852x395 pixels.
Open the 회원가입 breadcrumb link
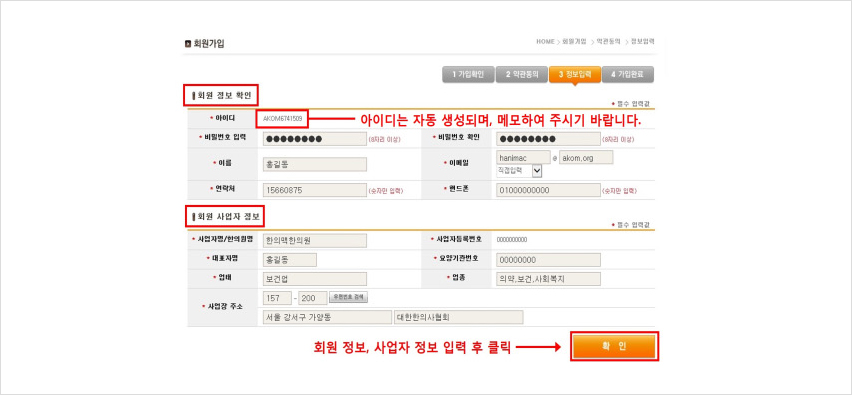coord(574,41)
